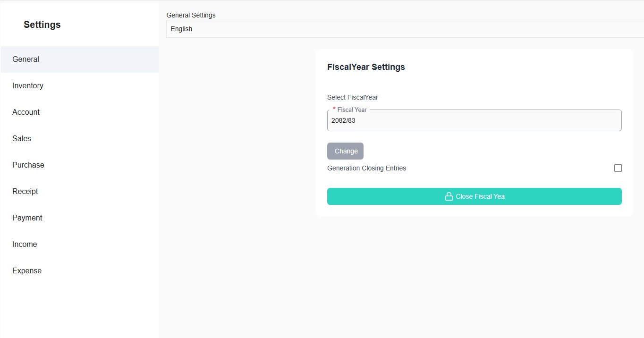This screenshot has width=644, height=338.
Task: Open the Inventory settings section
Action: tap(28, 86)
